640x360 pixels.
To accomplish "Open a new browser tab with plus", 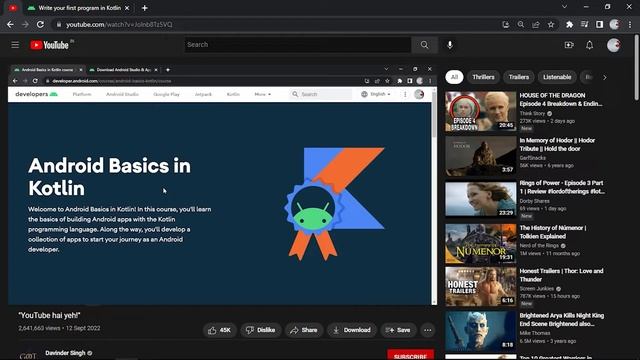I will point(144,8).
